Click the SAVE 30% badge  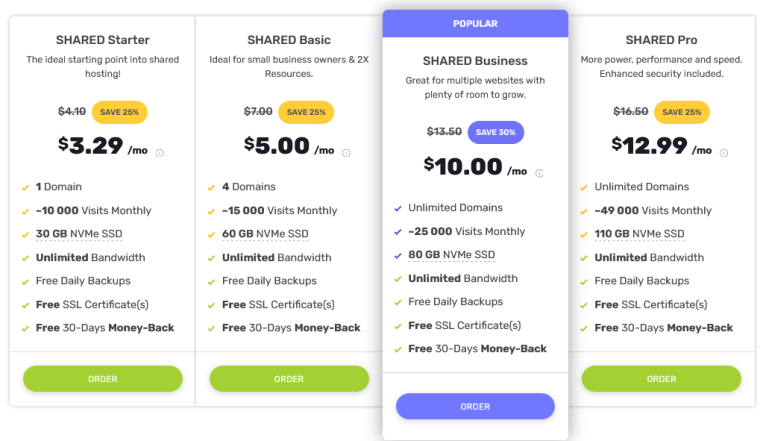click(x=495, y=132)
